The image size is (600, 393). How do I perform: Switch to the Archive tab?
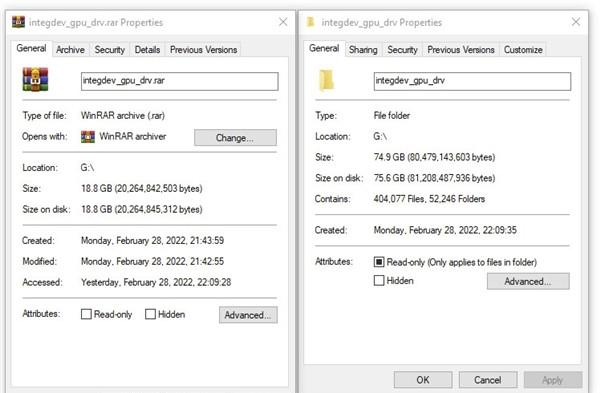pyautogui.click(x=70, y=50)
